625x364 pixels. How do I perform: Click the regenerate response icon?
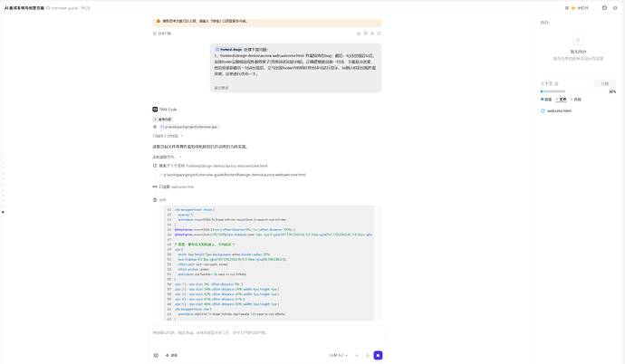tap(379, 34)
